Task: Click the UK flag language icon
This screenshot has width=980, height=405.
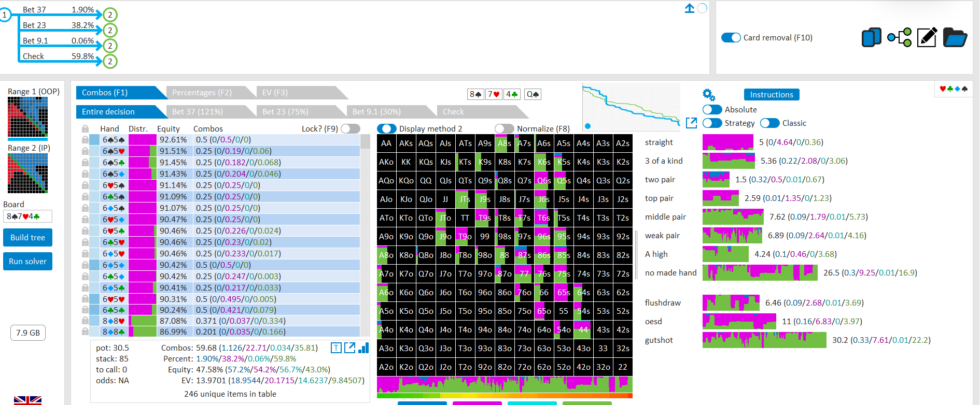Action: [27, 400]
